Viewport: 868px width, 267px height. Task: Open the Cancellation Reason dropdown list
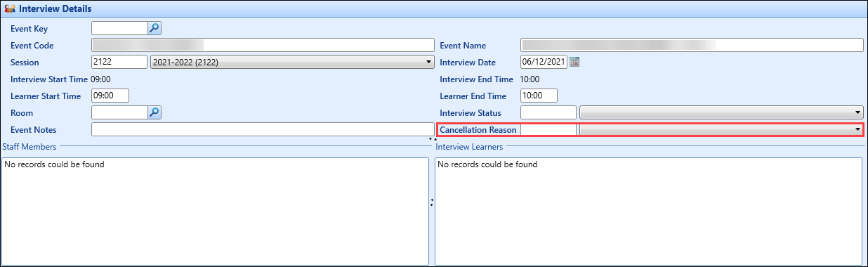(x=721, y=129)
